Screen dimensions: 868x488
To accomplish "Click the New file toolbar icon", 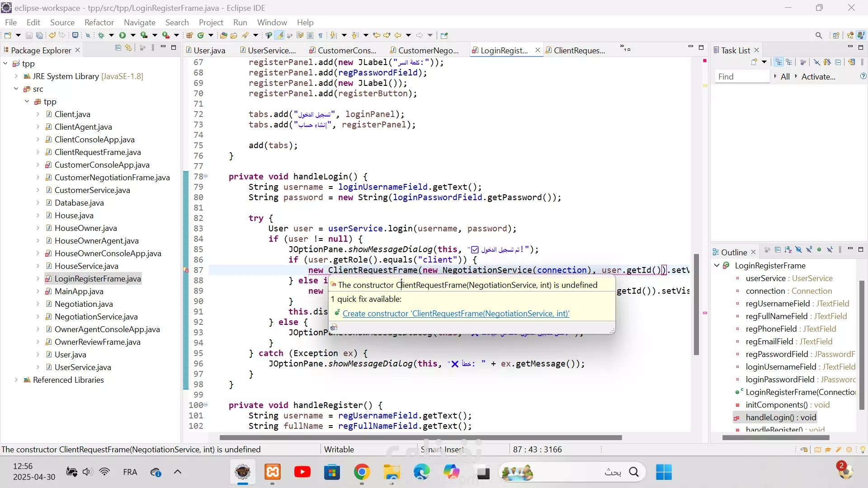I will (8, 35).
